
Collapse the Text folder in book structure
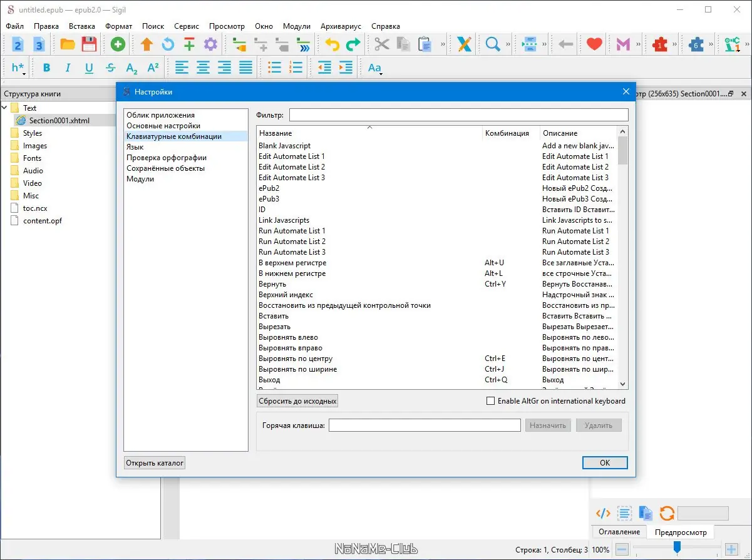(x=5, y=108)
